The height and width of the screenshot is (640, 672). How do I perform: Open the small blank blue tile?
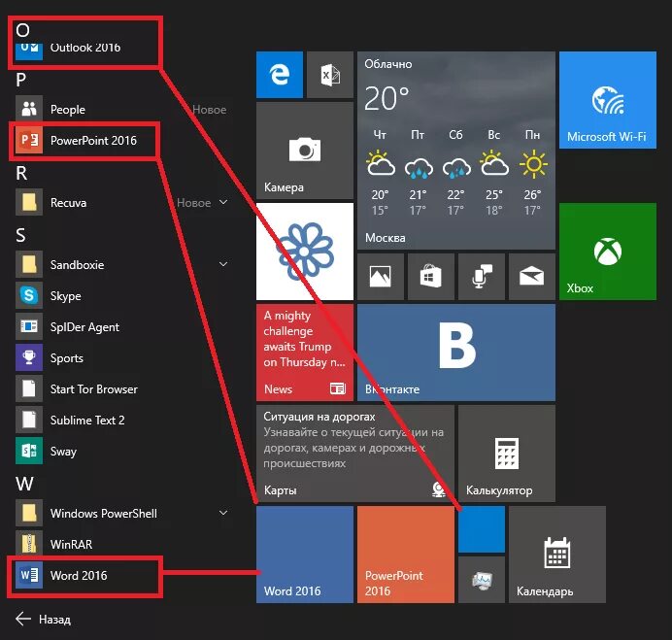(482, 529)
